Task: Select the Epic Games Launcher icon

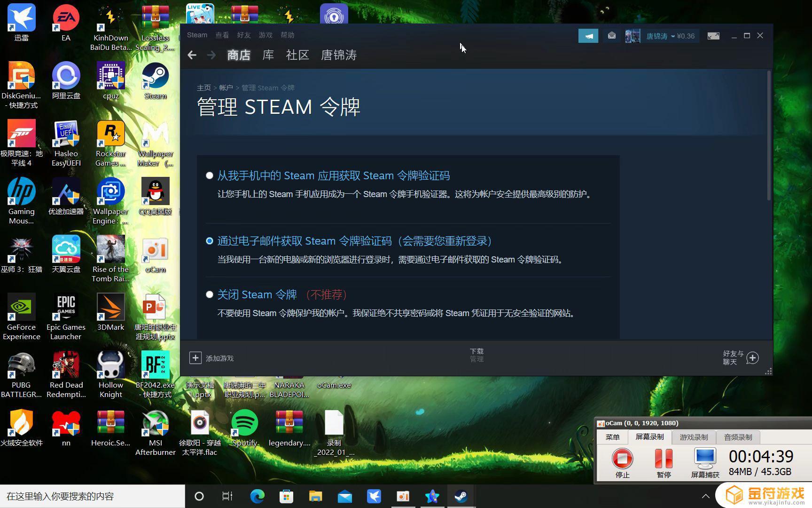Action: (66, 317)
